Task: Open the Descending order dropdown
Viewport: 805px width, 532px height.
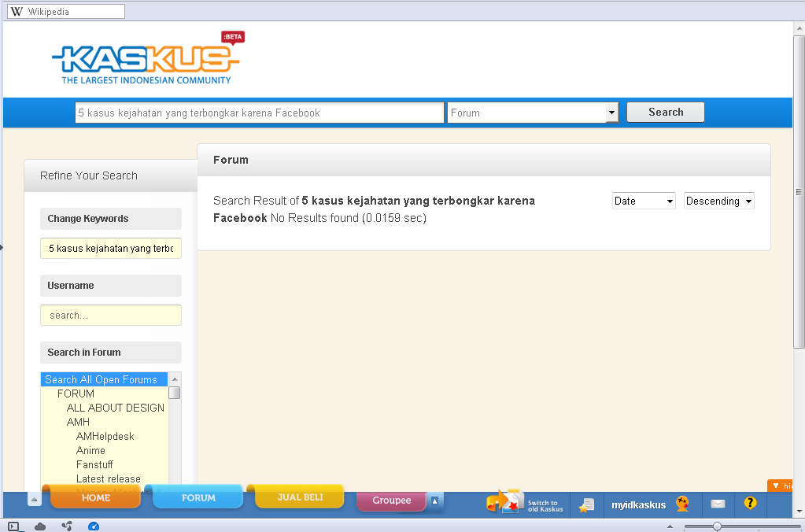Action: pyautogui.click(x=718, y=201)
